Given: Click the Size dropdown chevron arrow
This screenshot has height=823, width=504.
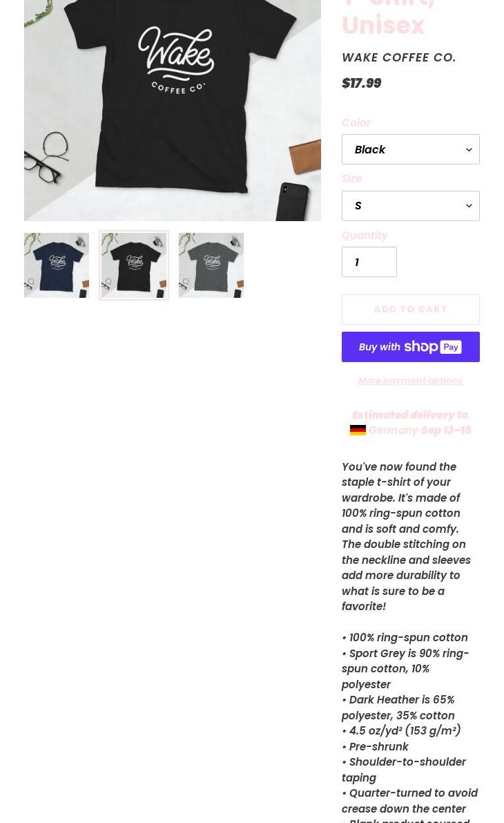Looking at the screenshot, I should click(469, 206).
